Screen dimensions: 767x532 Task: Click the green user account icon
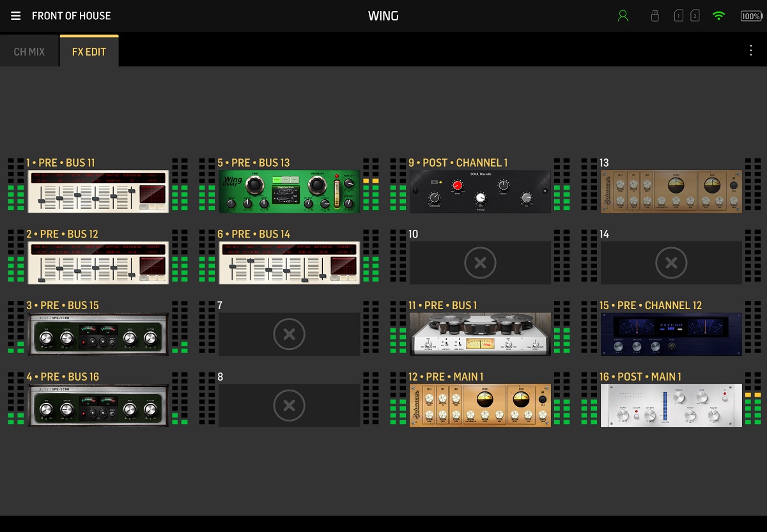tap(623, 16)
